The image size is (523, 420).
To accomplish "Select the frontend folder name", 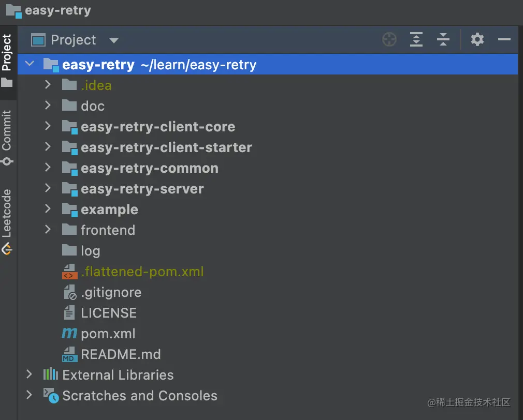I will coord(108,230).
